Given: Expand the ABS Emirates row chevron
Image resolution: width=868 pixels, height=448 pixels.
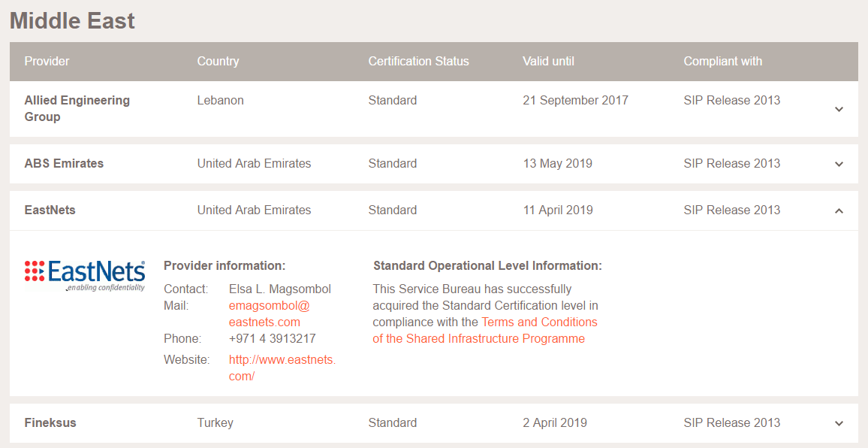Looking at the screenshot, I should 839,164.
